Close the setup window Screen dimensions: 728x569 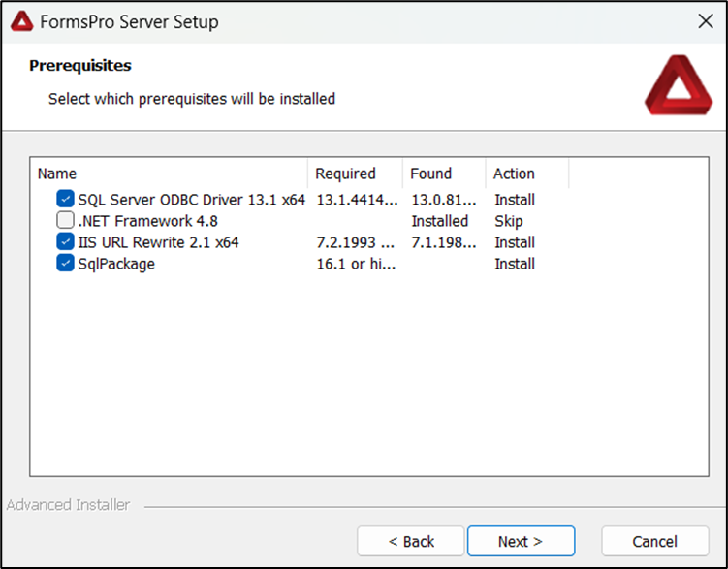point(705,21)
